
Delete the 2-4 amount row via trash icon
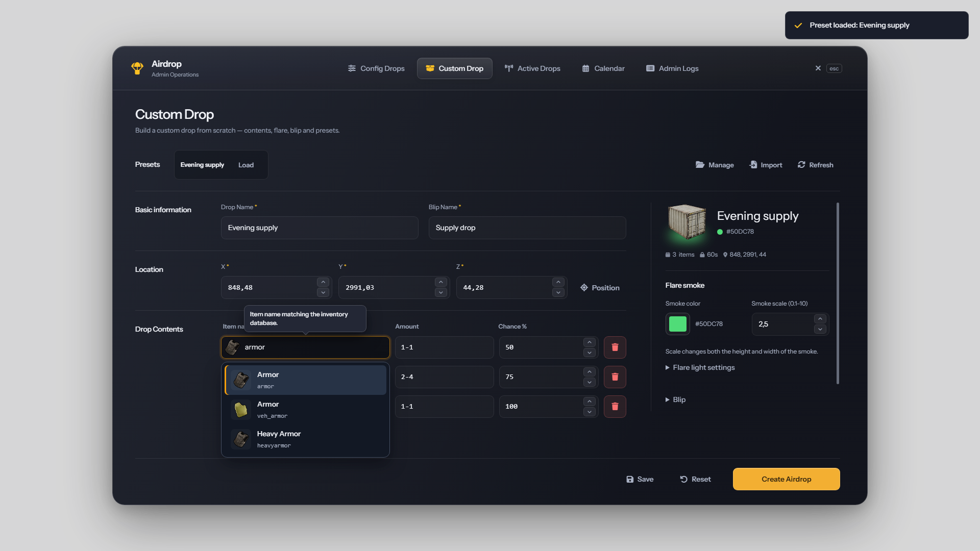point(615,377)
